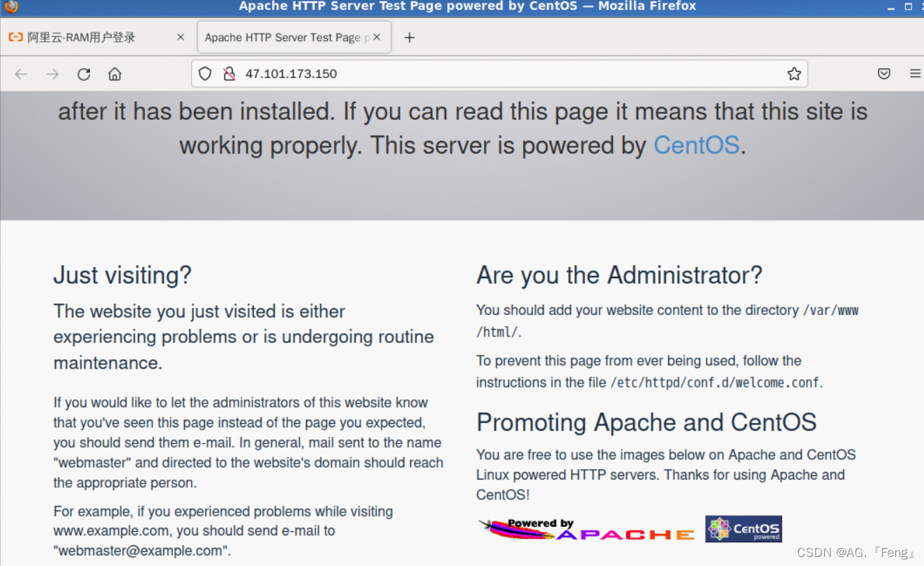This screenshot has height=566, width=924.
Task: Click 'Promoting Apache and CentOS' heading
Action: (646, 422)
